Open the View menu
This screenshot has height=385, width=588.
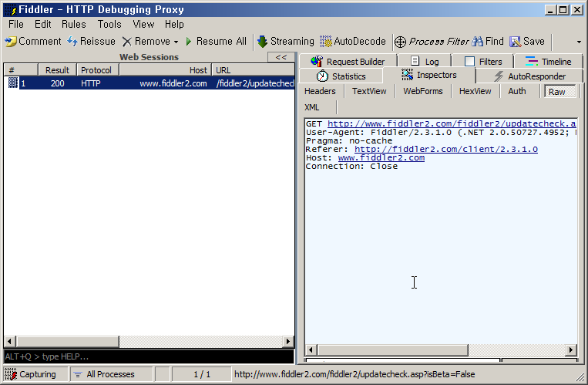[x=143, y=25]
